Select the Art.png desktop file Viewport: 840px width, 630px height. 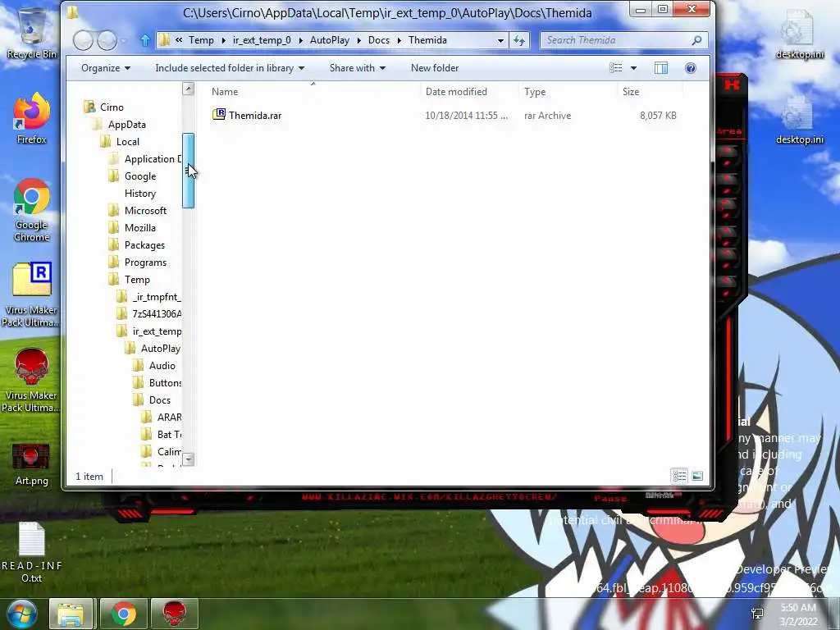tap(31, 464)
